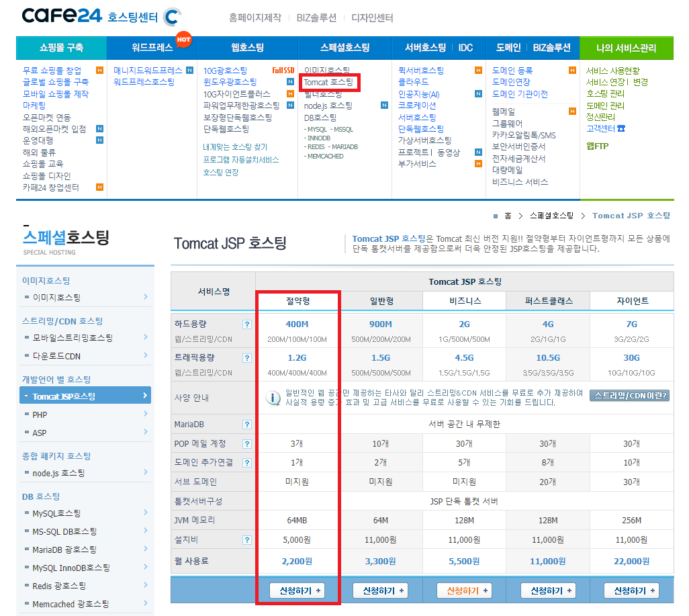689x616 pixels.
Task: Click the N badge next to 윈도우광호스팅
Action: (291, 82)
